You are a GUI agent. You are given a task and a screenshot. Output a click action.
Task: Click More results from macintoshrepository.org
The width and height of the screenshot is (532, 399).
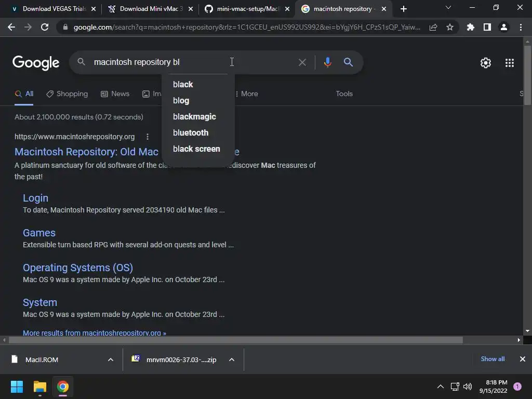(x=95, y=333)
